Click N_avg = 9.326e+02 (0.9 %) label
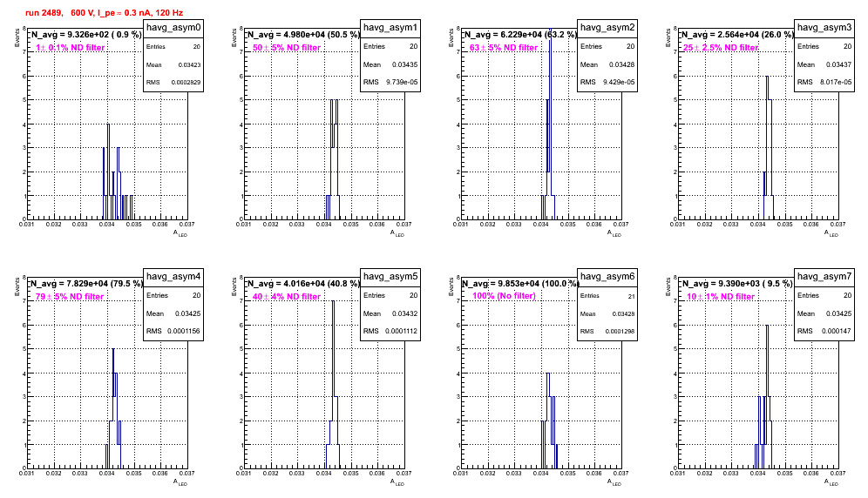This screenshot has width=868, height=498. pyautogui.click(x=85, y=35)
